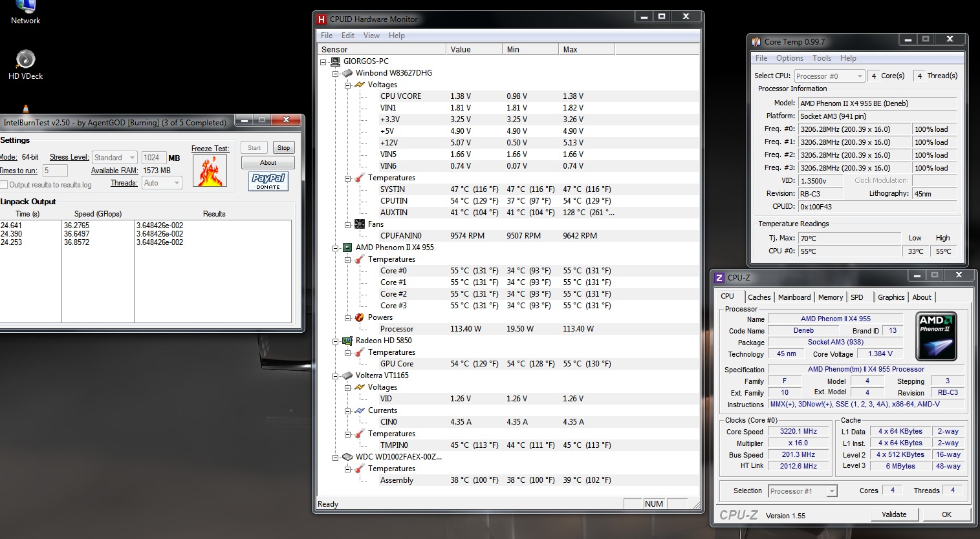Collapse the Winbond W83627DHG node

click(336, 74)
